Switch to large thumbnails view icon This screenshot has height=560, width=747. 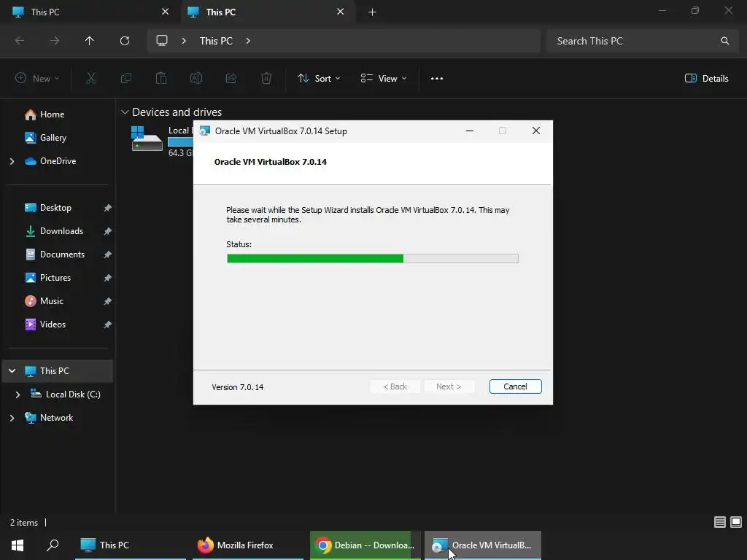click(x=736, y=522)
